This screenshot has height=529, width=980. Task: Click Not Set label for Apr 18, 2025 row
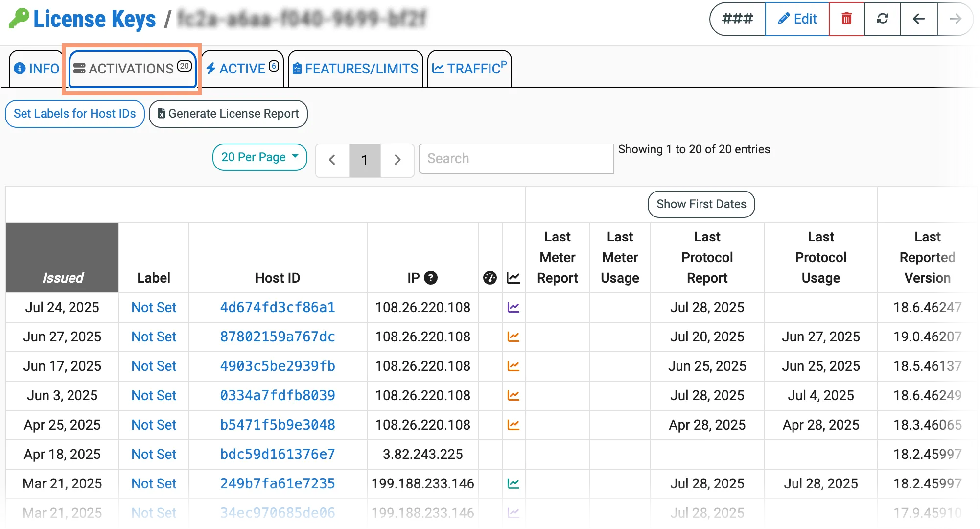pyautogui.click(x=154, y=455)
